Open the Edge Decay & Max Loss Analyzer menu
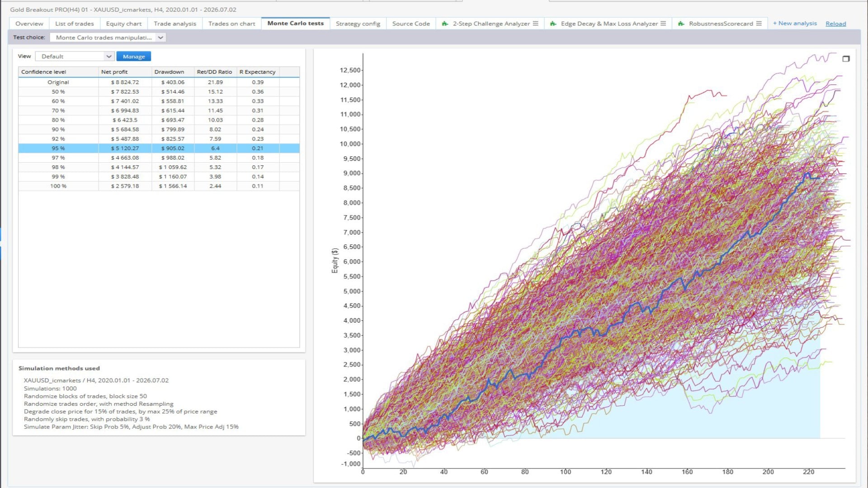This screenshot has height=488, width=868. point(663,23)
